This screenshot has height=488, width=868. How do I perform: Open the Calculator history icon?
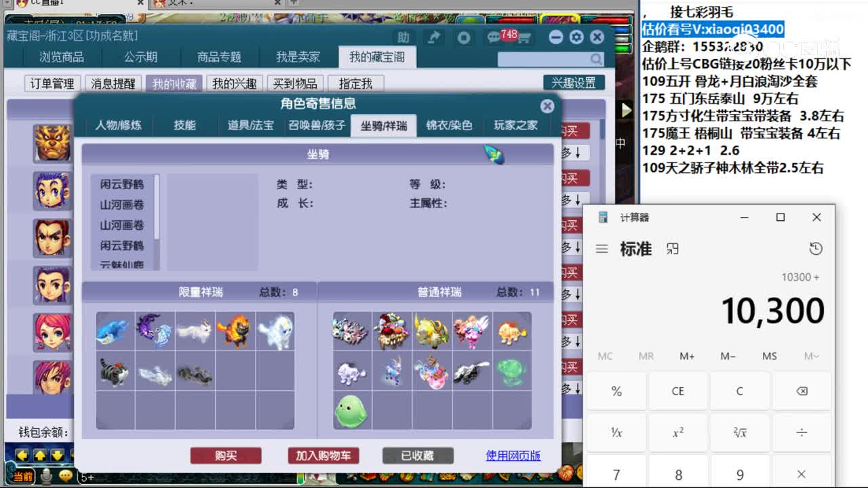tap(816, 249)
